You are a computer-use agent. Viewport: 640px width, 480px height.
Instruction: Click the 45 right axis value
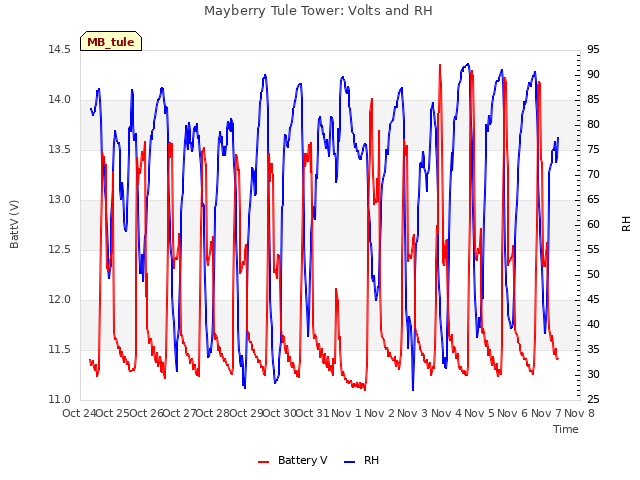click(593, 300)
